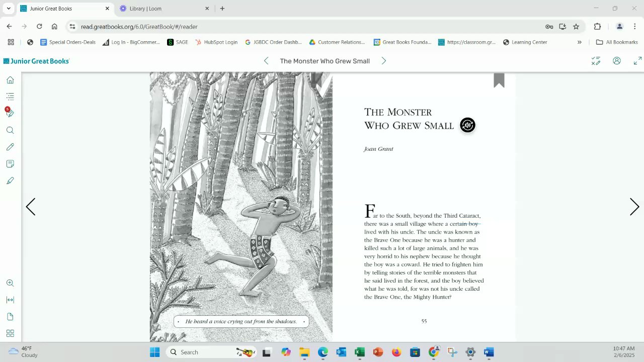Open the tab search dropdown arrow

(9, 9)
